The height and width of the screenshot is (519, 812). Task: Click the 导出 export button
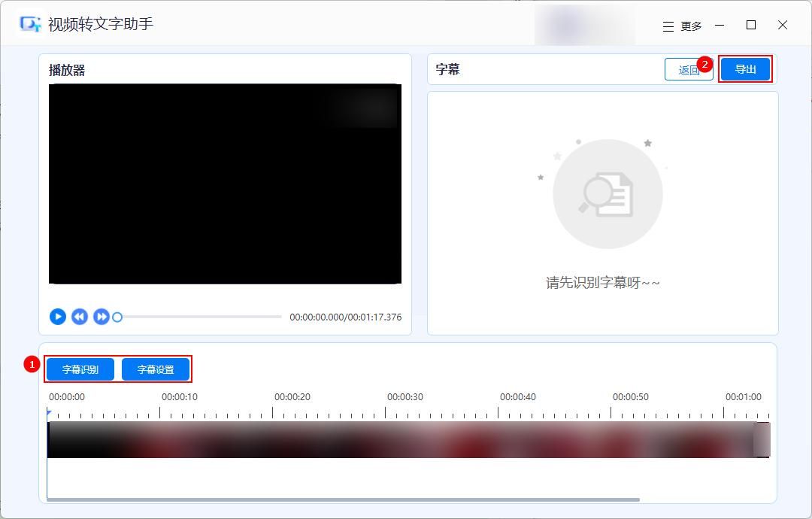[745, 69]
